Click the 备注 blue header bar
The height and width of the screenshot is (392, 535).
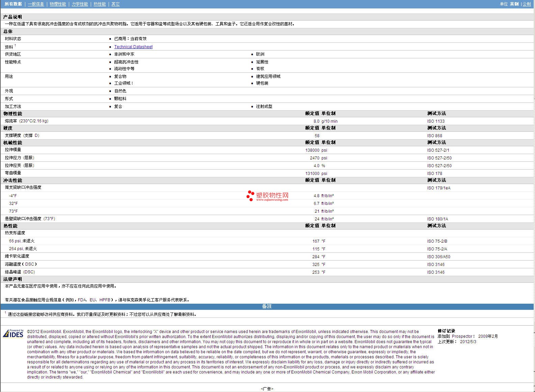pos(267,306)
